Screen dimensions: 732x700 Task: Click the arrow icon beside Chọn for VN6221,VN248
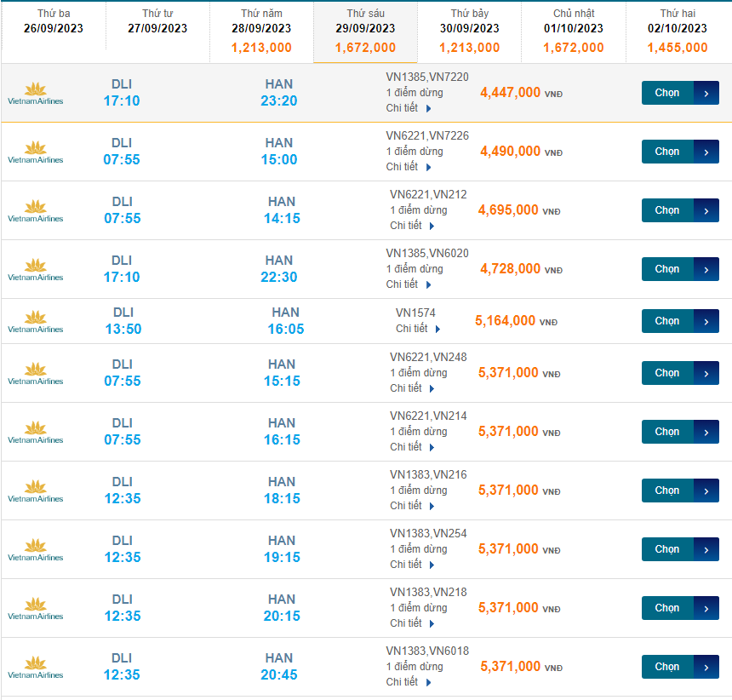(706, 373)
